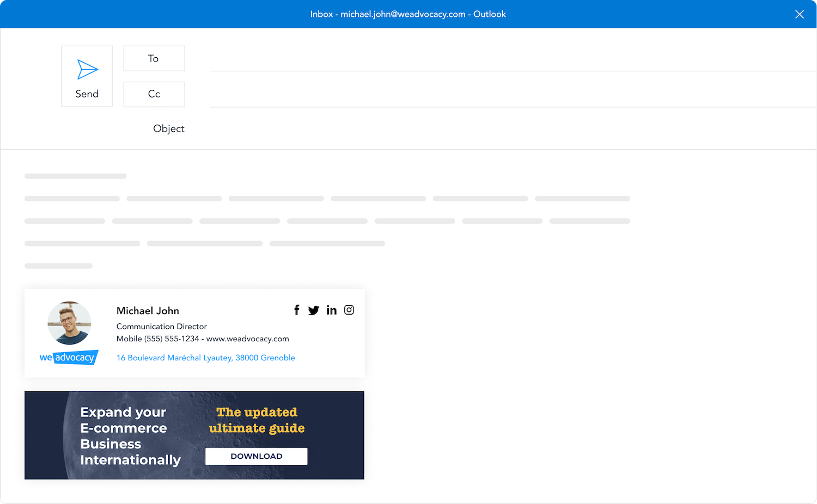817x504 pixels.
Task: Select the Michael John name in signature
Action: point(148,311)
